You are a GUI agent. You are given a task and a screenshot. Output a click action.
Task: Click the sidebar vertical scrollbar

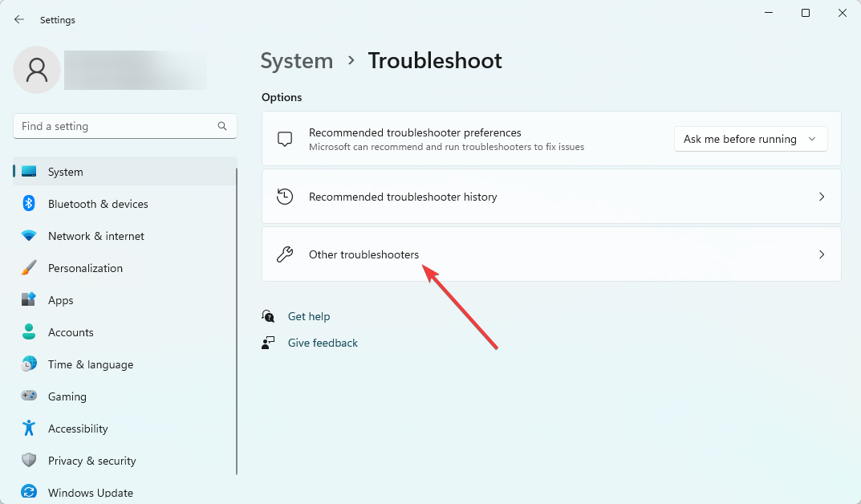pos(237,321)
